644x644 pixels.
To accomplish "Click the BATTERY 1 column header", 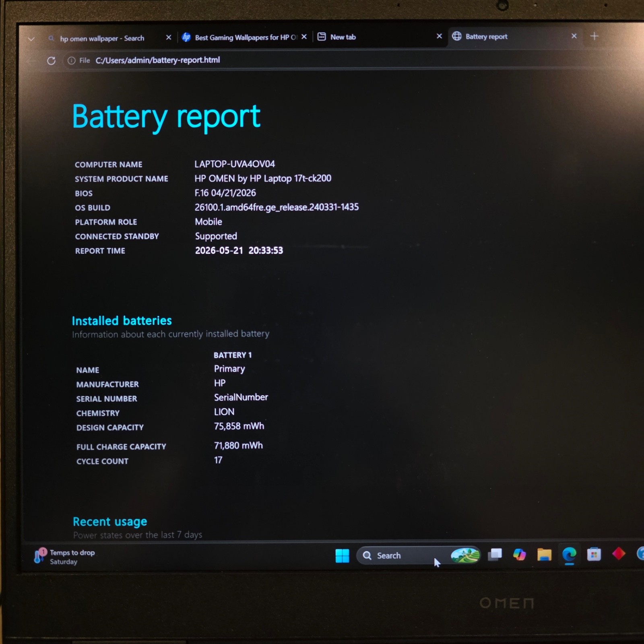I will click(x=233, y=355).
